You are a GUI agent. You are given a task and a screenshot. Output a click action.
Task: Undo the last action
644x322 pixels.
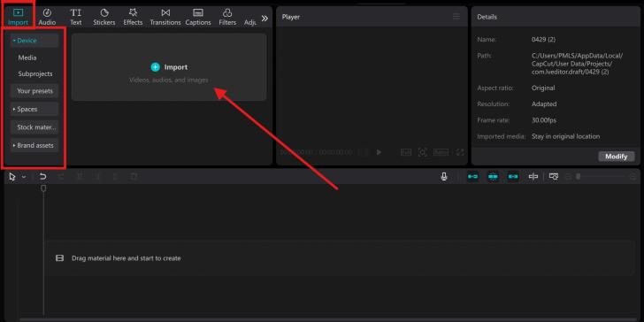(42, 177)
